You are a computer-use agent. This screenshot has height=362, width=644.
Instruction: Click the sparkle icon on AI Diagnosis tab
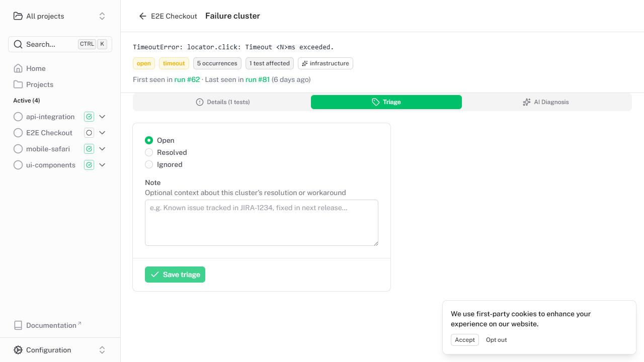pos(527,102)
